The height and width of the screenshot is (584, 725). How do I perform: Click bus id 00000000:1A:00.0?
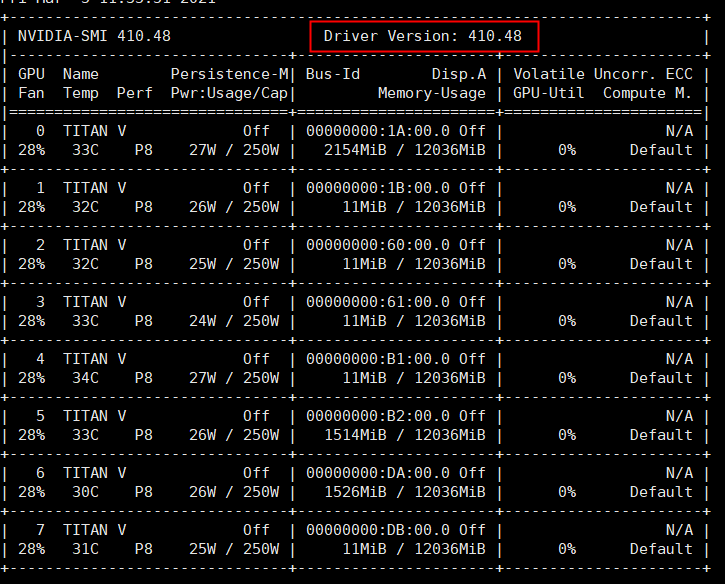click(x=378, y=131)
